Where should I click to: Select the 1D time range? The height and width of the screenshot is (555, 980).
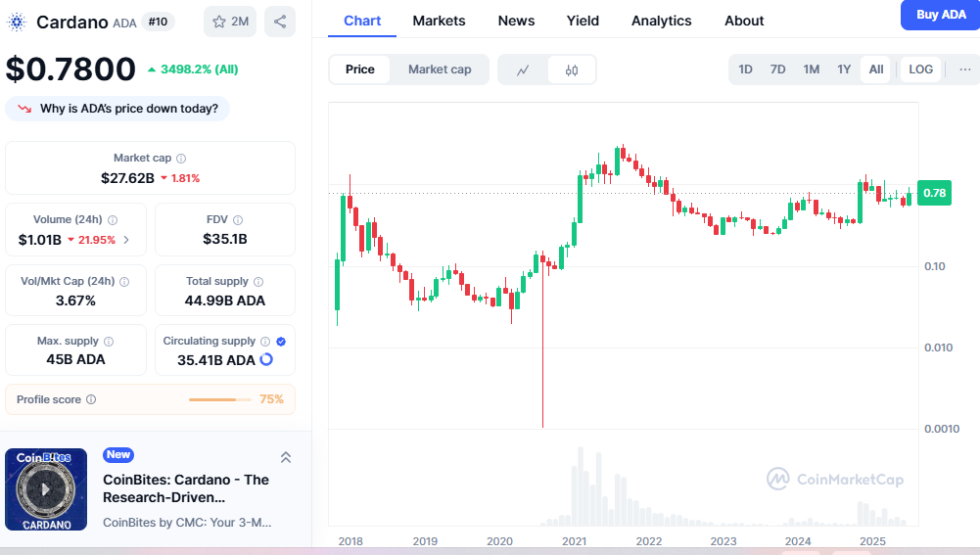[745, 69]
